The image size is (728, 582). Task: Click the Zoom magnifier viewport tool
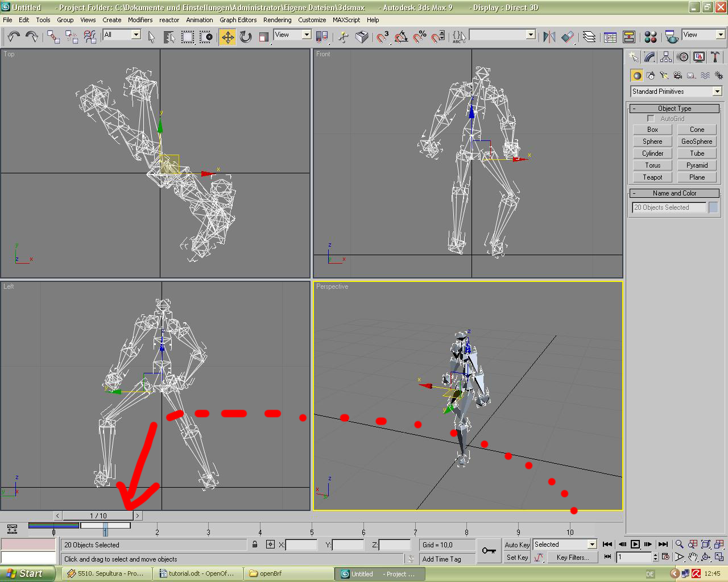[x=679, y=544]
